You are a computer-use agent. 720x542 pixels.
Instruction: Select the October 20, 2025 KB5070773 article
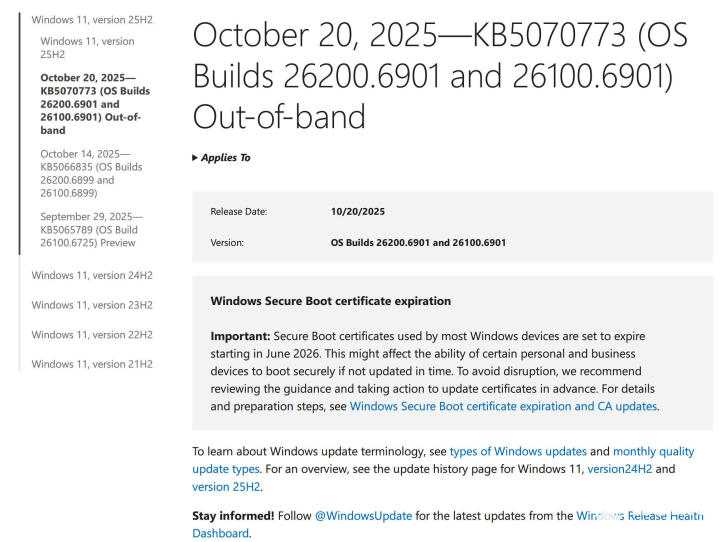90,104
